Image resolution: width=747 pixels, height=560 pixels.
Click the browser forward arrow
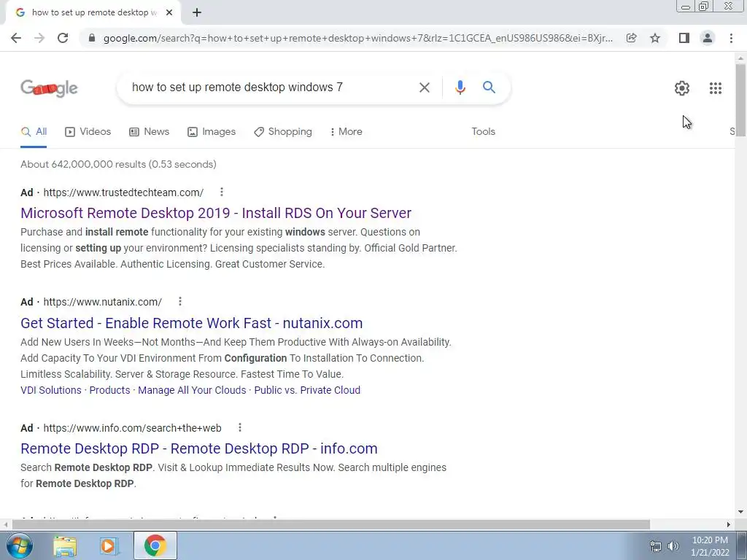point(39,38)
